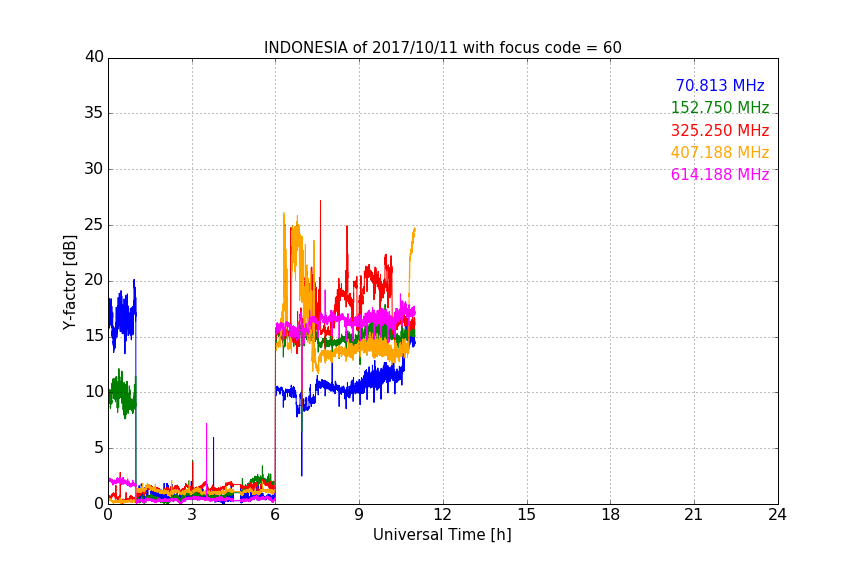Image resolution: width=864 pixels, height=576 pixels.
Task: Click the y-axis tick value 25
Action: pos(94,224)
